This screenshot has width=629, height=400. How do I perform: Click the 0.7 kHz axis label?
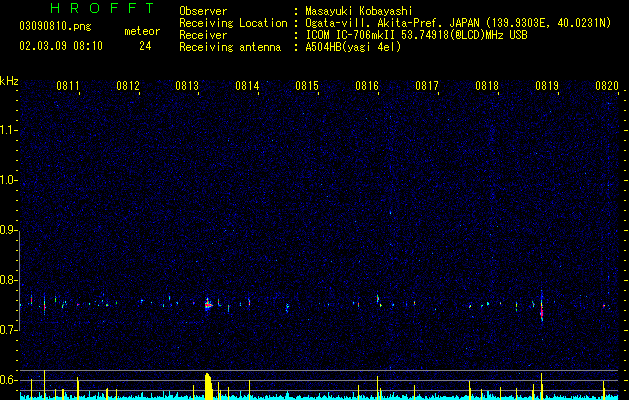(x=8, y=330)
